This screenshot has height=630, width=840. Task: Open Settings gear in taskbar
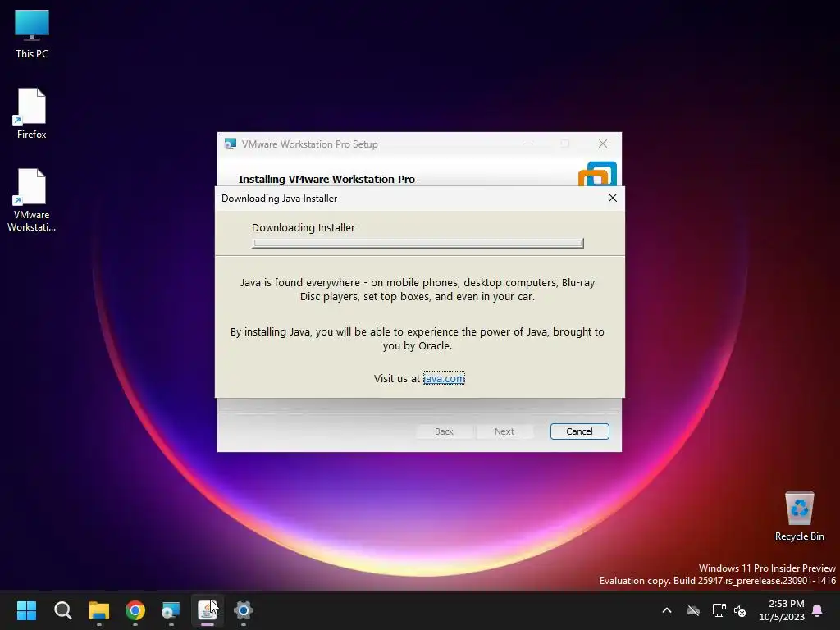coord(243,610)
